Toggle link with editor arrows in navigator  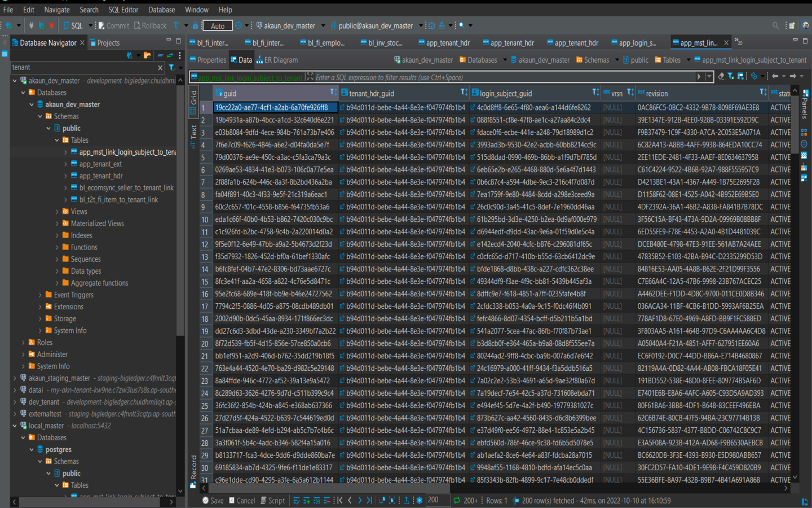[170, 55]
